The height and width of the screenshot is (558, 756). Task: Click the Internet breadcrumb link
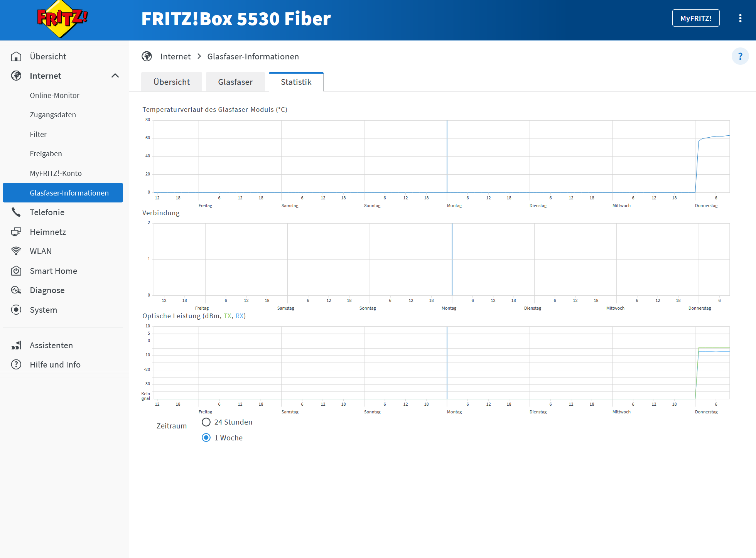[x=175, y=56]
